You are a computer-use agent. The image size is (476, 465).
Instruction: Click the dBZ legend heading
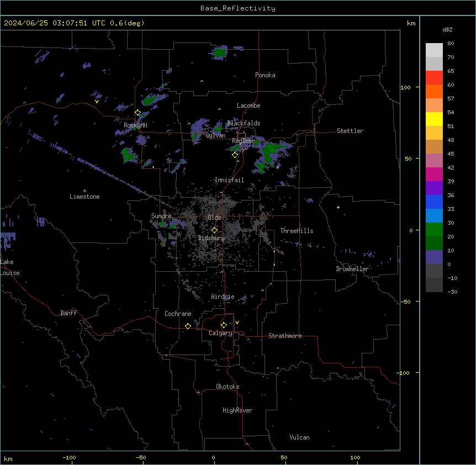pos(447,30)
